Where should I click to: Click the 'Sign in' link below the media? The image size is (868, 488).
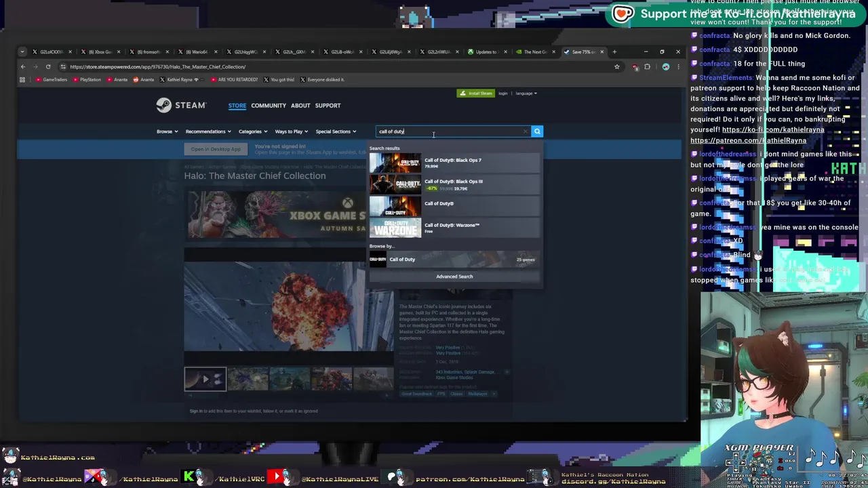point(196,411)
